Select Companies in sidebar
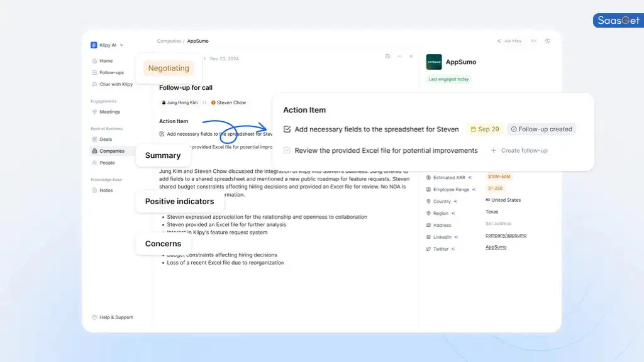 [111, 151]
